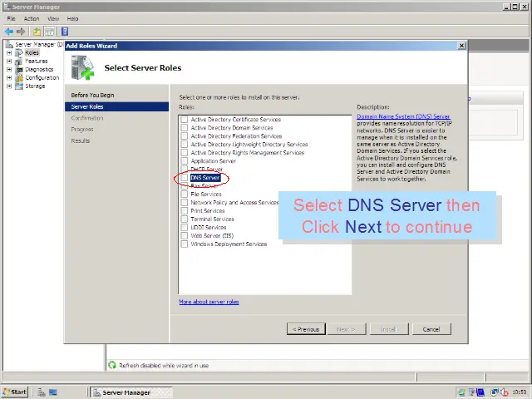Select the Diagnostics label in the tree
This screenshot has width=532, height=399.
[39, 69]
